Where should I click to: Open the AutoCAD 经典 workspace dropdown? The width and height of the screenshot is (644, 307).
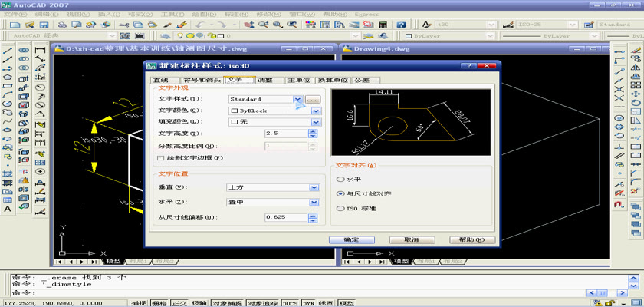coord(113,36)
